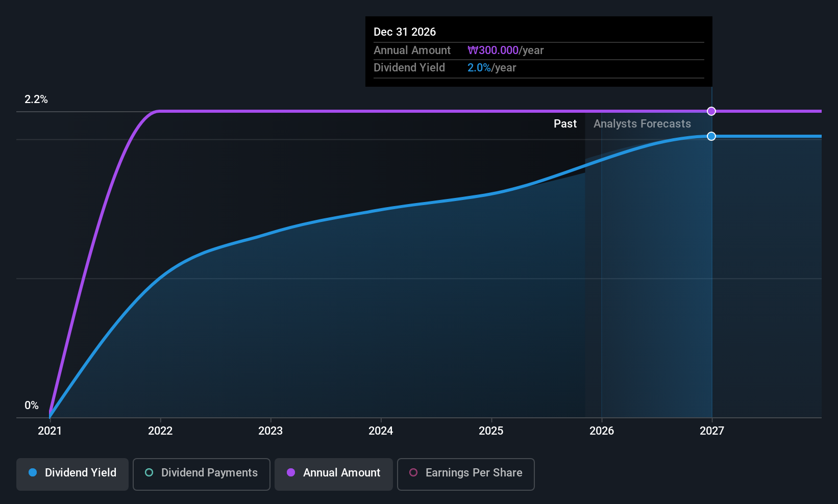Click the Past region label

(x=565, y=124)
